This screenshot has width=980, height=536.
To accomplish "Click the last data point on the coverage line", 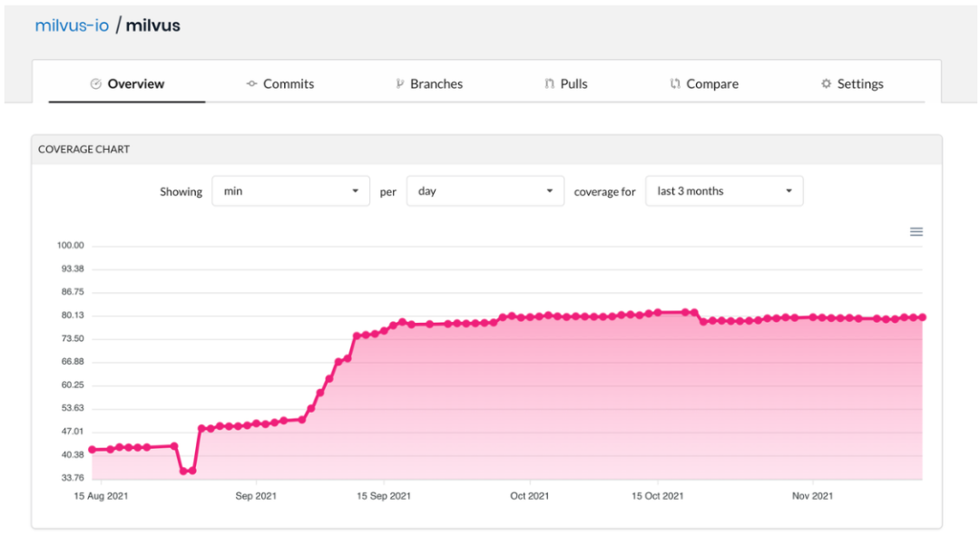I will tap(922, 317).
